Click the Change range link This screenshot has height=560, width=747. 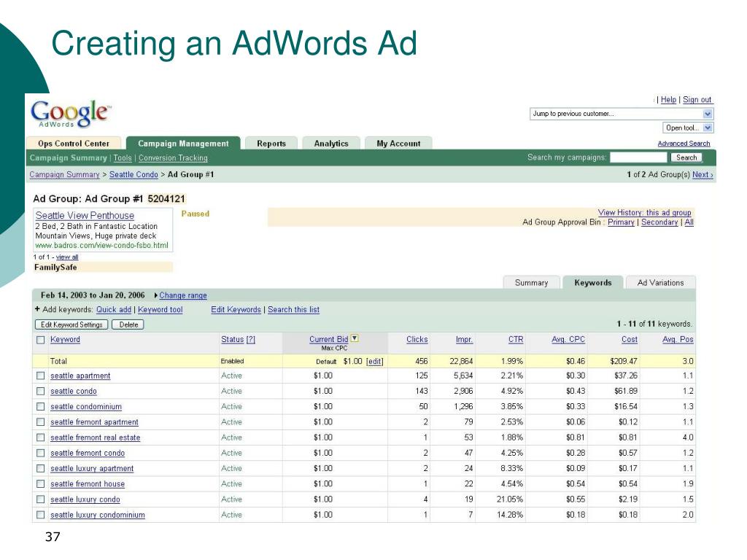click(183, 295)
